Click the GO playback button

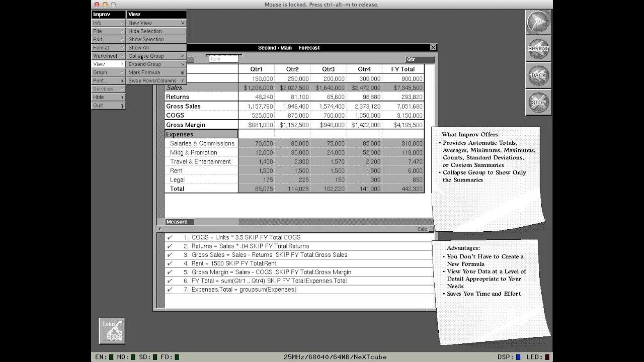coord(538,22)
